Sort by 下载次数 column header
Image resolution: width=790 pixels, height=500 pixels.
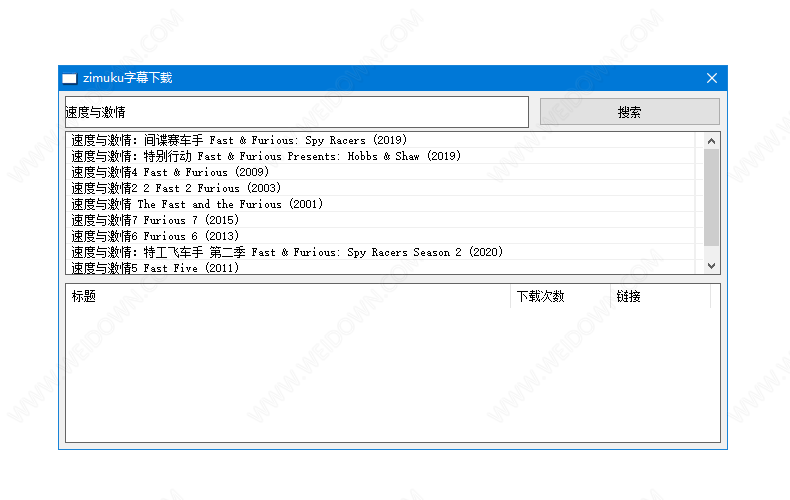tap(561, 296)
